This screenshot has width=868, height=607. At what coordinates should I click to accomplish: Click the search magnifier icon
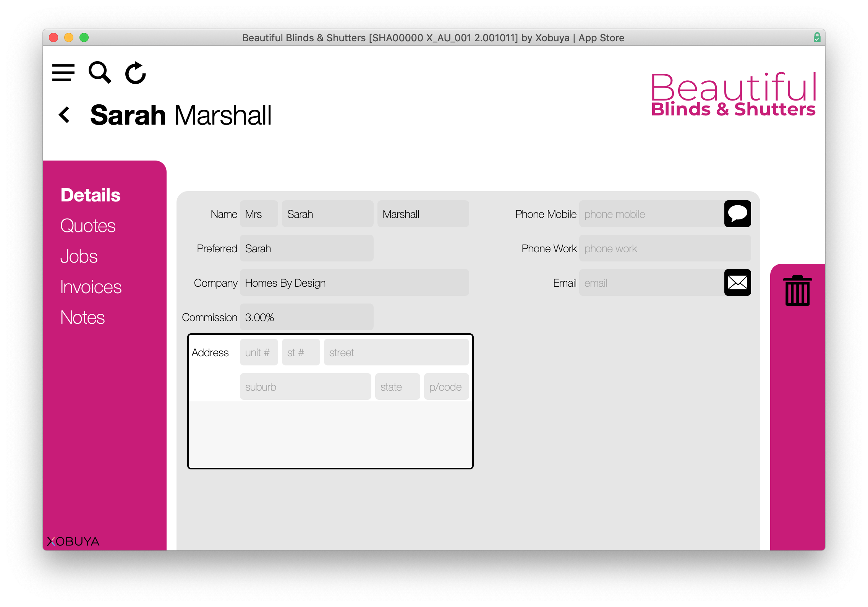pos(100,72)
